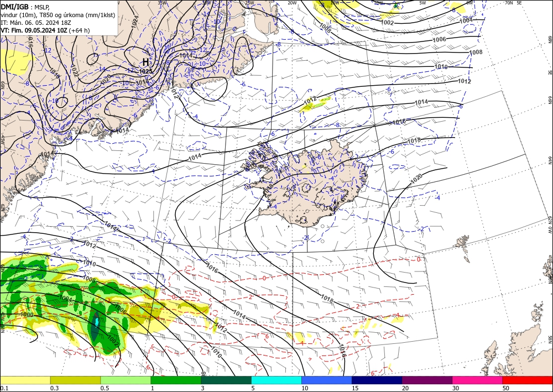Click the navy 15–20 legend color segment

tap(377, 380)
